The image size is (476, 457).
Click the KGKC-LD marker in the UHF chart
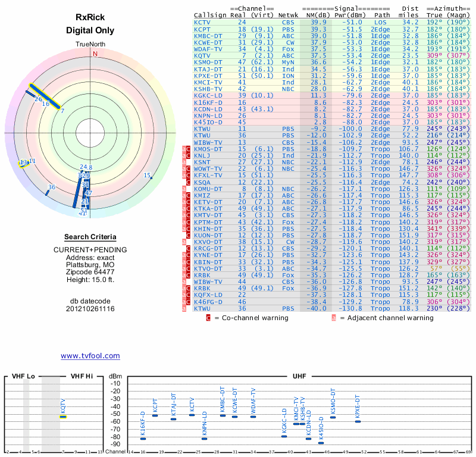click(x=284, y=436)
